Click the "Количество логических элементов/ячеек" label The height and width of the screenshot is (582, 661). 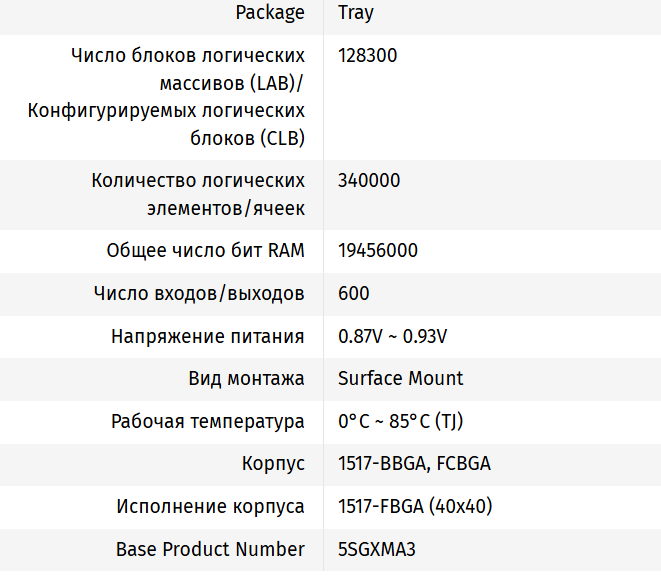(x=198, y=194)
